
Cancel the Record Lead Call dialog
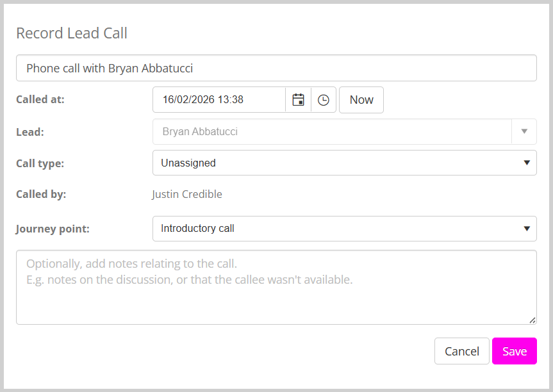(x=461, y=351)
